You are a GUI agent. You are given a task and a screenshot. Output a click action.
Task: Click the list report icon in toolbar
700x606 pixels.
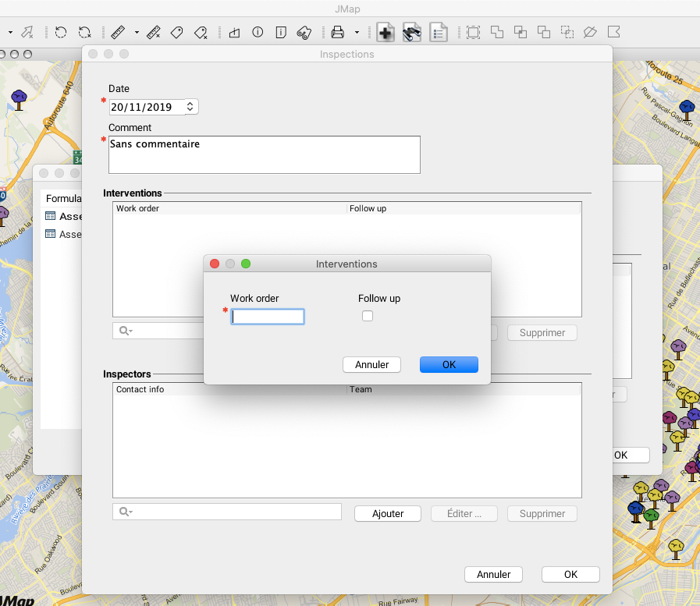(439, 32)
